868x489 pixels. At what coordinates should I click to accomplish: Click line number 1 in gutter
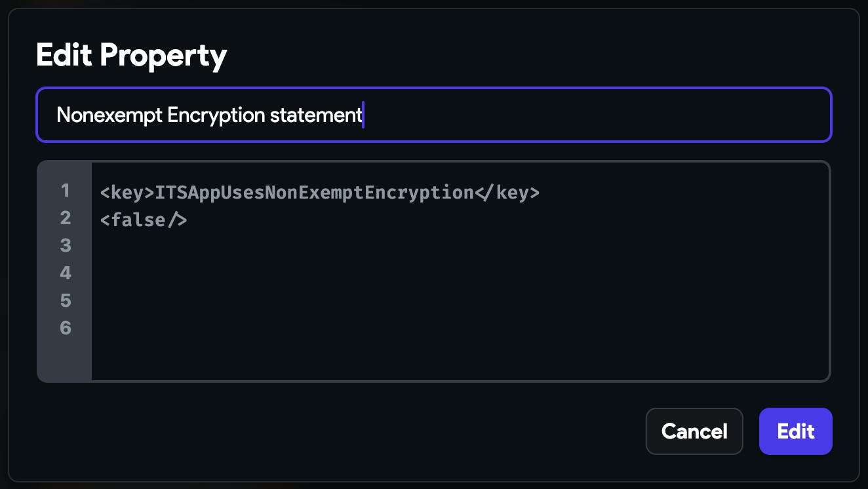65,191
